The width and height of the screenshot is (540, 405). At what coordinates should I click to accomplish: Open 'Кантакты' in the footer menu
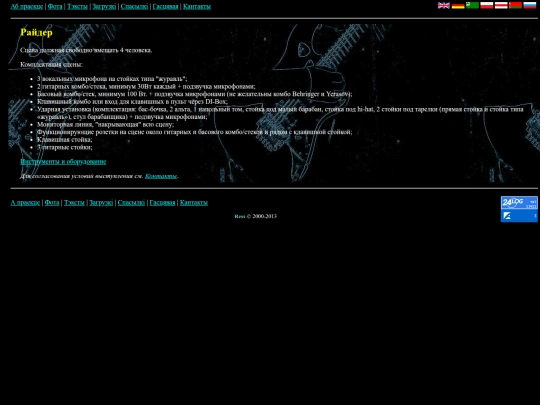(x=194, y=202)
